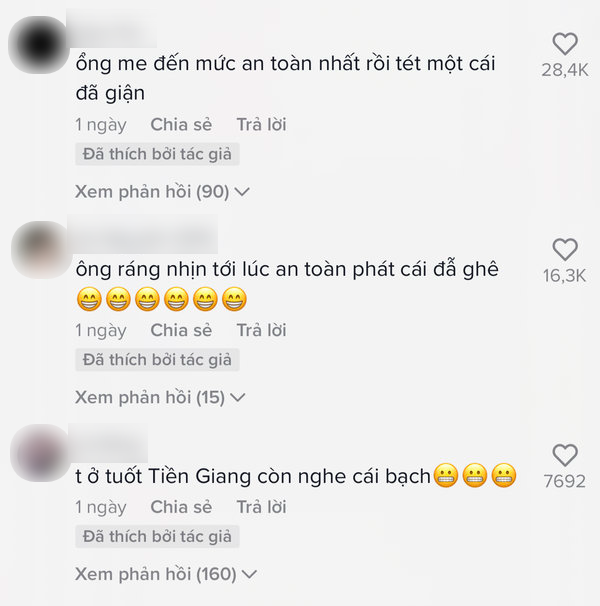Click Trả lời under the first comment

pyautogui.click(x=261, y=124)
